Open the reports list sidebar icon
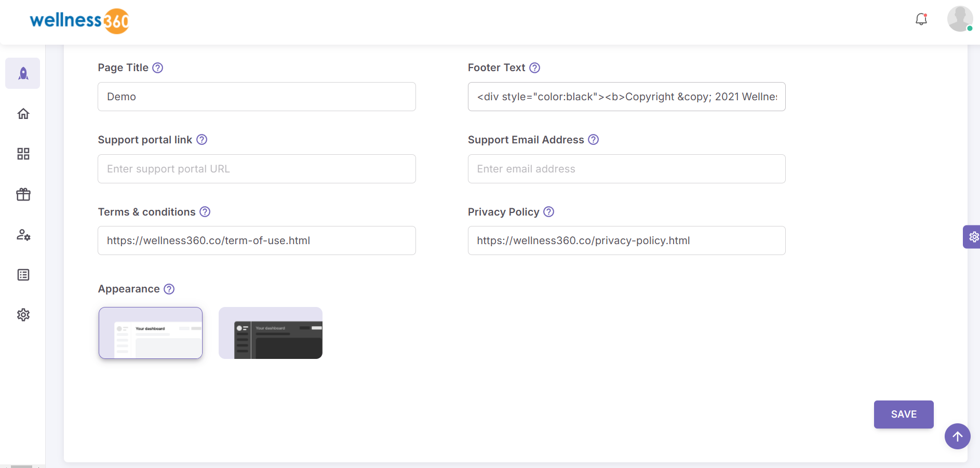Image resolution: width=980 pixels, height=468 pixels. (x=23, y=275)
